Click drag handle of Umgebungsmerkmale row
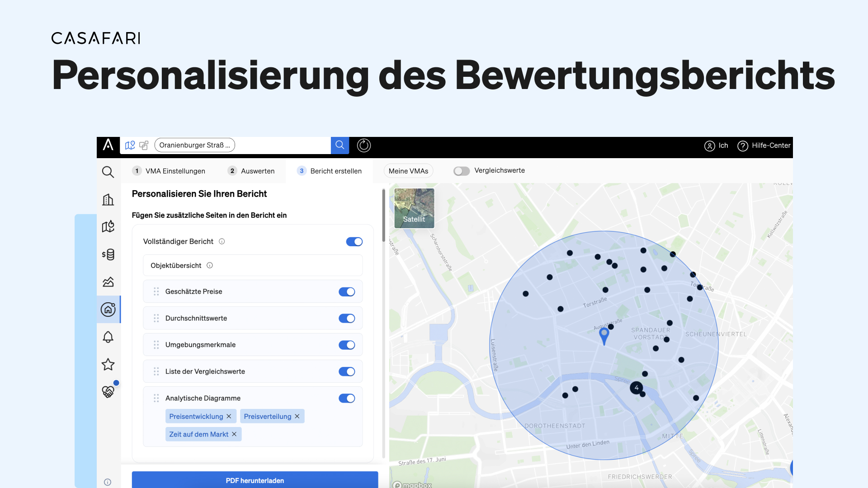868x488 pixels. (x=156, y=345)
